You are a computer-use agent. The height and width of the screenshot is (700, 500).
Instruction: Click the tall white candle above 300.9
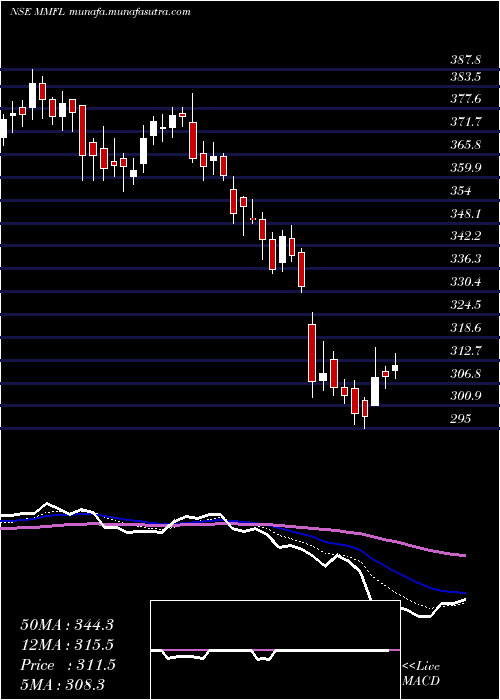click(375, 392)
